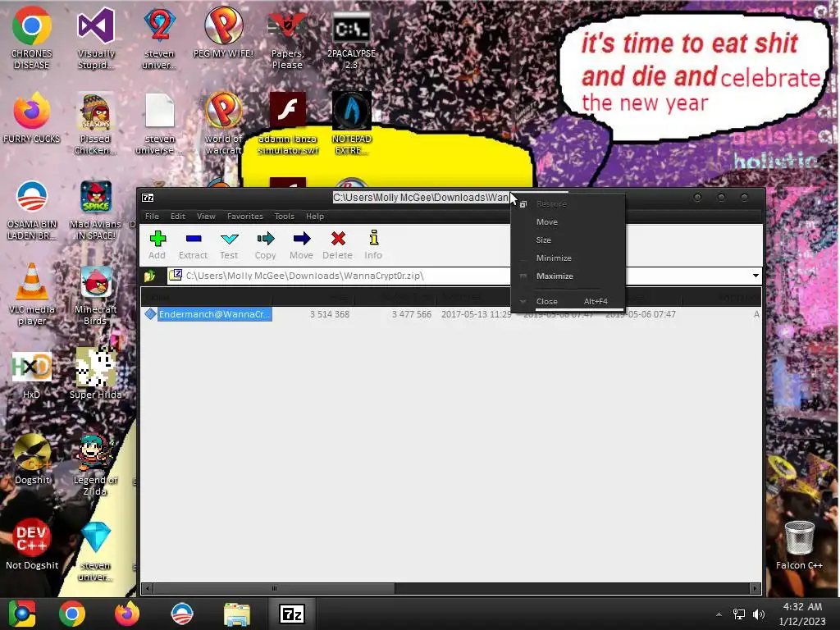The width and height of the screenshot is (840, 630).
Task: Open the Help menu
Action: click(315, 217)
